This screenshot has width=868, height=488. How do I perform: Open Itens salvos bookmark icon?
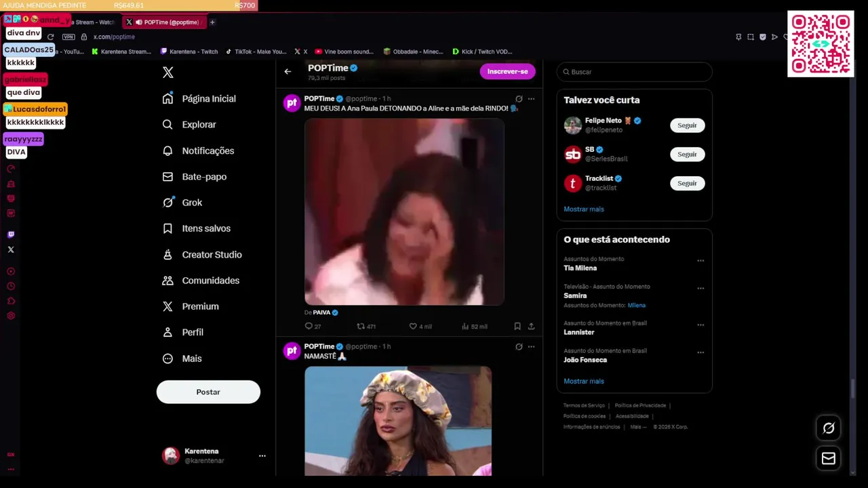click(x=167, y=228)
